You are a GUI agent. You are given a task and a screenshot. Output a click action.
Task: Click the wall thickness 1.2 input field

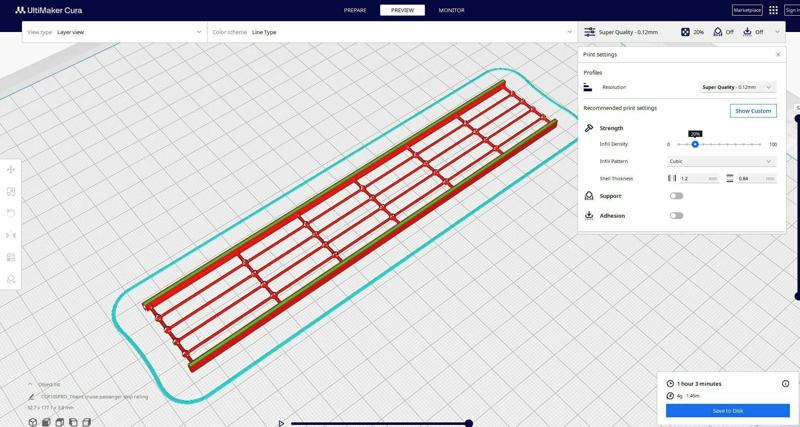(x=699, y=179)
